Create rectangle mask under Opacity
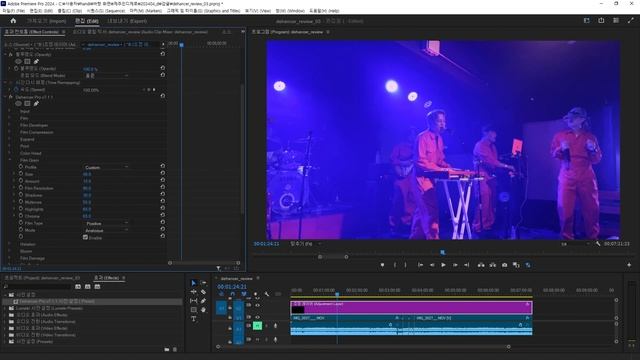The width and height of the screenshot is (640, 360). pyautogui.click(x=27, y=62)
